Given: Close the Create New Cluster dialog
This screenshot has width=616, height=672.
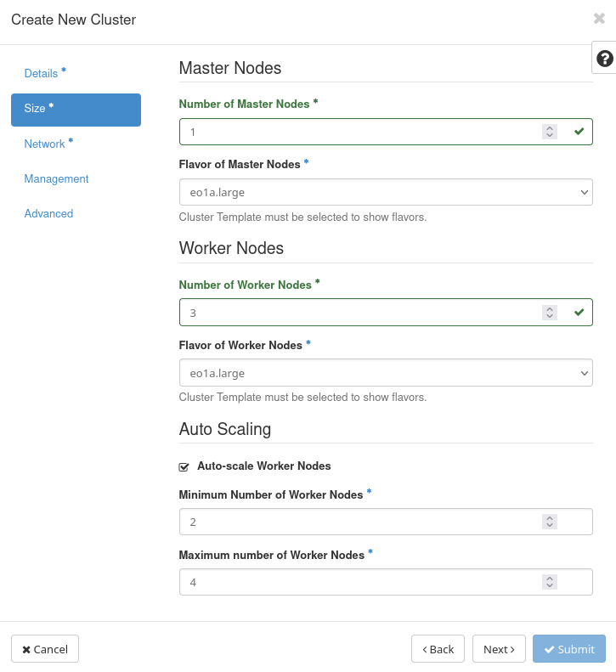Looking at the screenshot, I should click(599, 19).
